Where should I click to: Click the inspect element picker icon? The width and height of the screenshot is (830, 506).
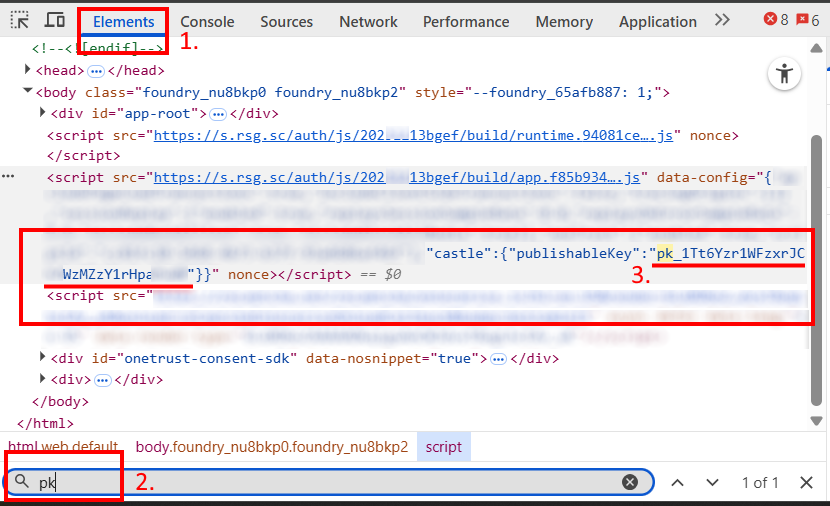tap(20, 21)
